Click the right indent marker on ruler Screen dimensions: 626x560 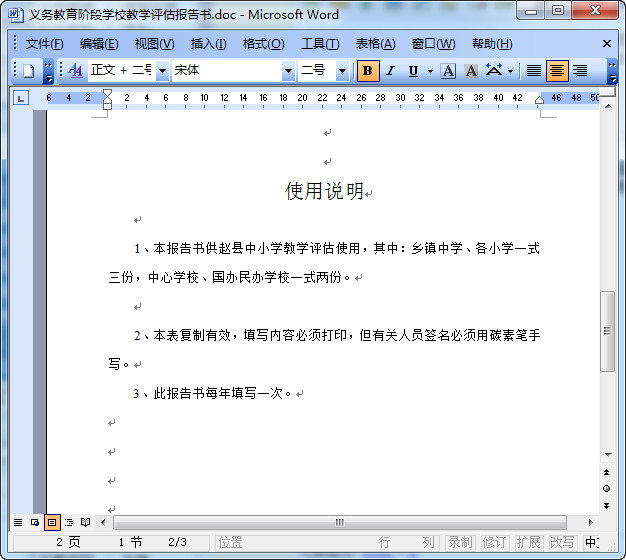pos(539,100)
